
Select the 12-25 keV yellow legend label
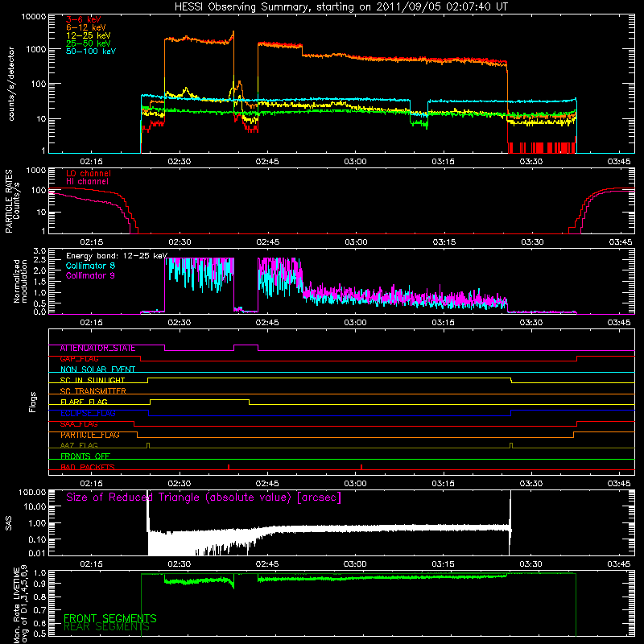click(89, 35)
